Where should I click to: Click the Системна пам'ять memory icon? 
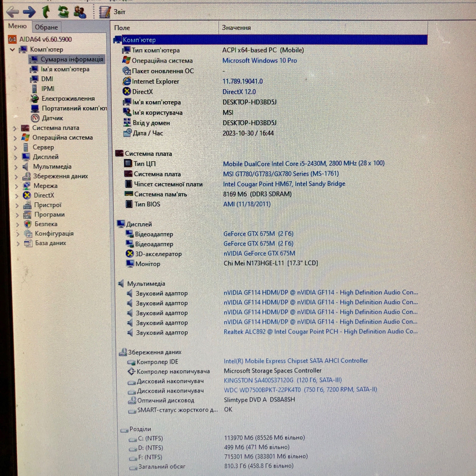coord(129,194)
